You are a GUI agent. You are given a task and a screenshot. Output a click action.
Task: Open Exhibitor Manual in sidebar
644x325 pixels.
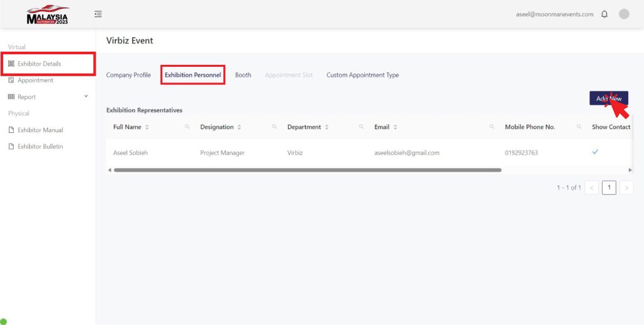[40, 130]
